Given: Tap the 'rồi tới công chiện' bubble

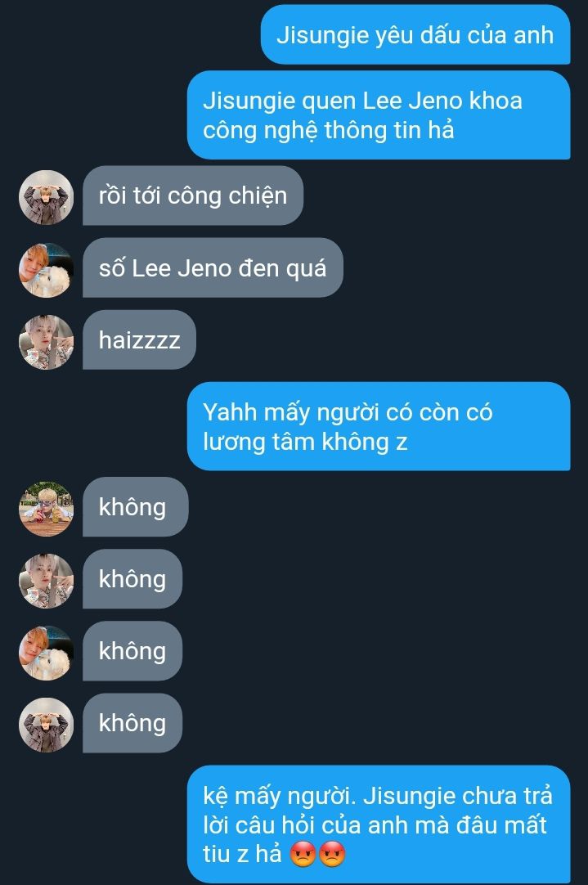Looking at the screenshot, I should tap(193, 195).
